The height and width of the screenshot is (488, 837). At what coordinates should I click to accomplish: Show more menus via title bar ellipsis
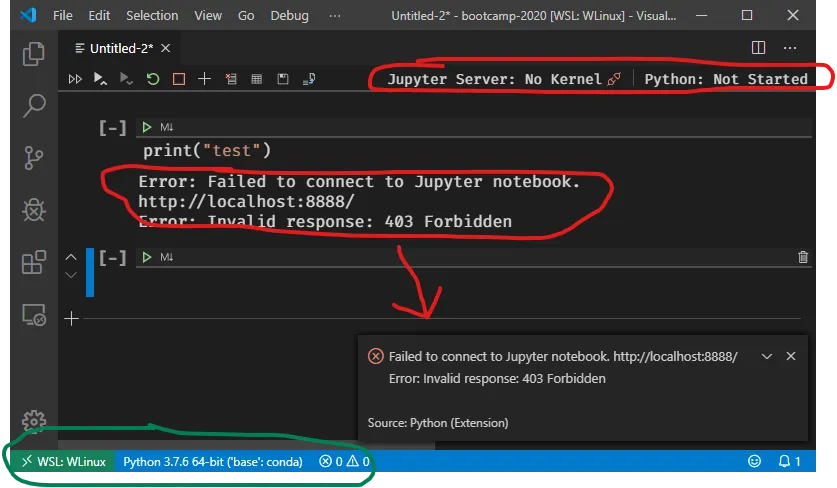click(335, 15)
